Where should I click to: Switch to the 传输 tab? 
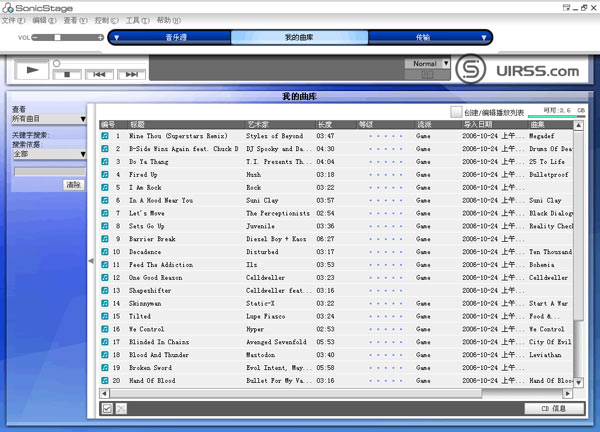point(423,37)
